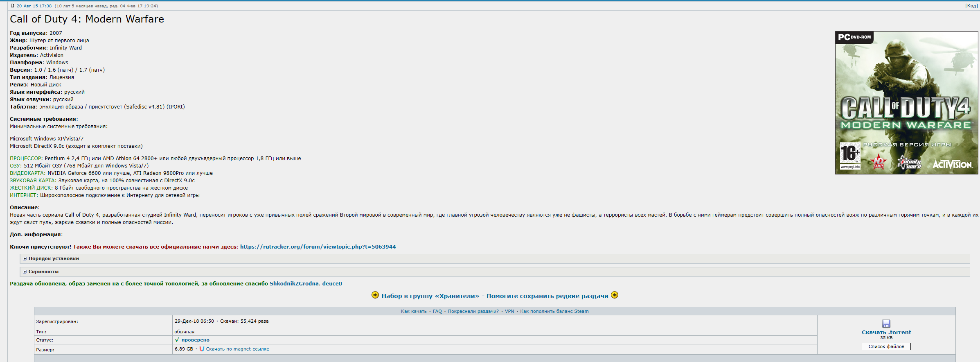This screenshot has width=980, height=362.
Task: Click the «Доп. информация:» heading
Action: (36, 235)
